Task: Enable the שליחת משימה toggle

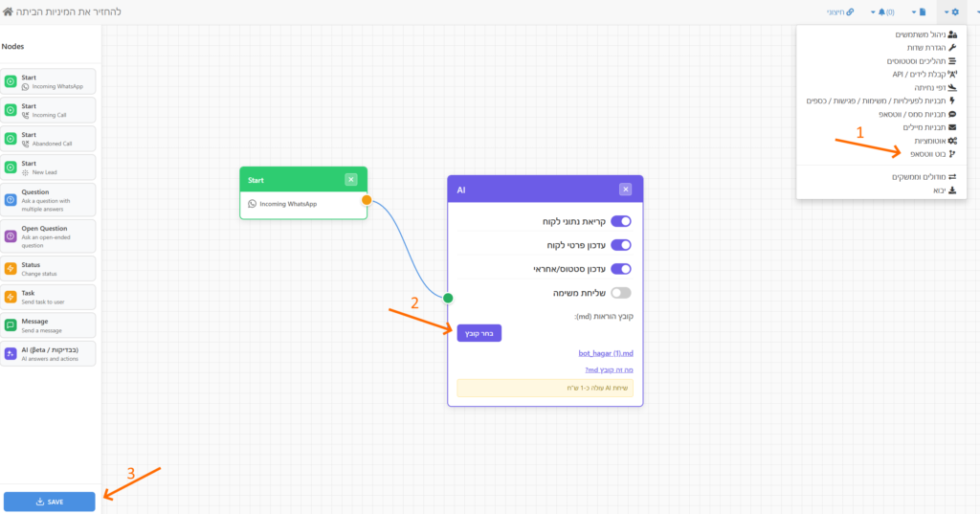Action: coord(620,293)
